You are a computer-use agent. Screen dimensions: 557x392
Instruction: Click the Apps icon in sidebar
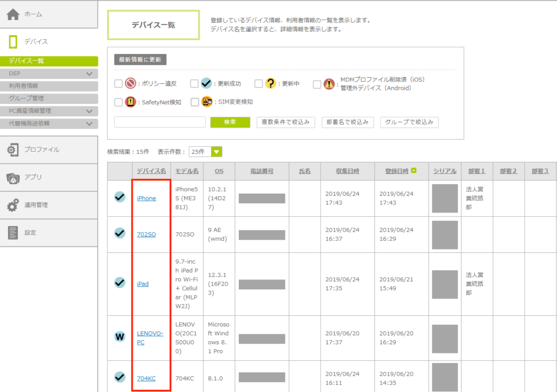[x=14, y=177]
